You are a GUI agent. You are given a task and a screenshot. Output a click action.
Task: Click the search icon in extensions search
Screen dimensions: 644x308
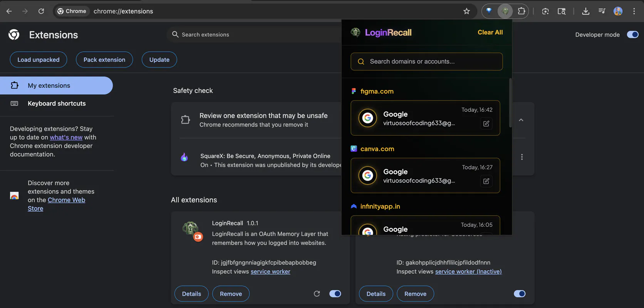tap(175, 34)
